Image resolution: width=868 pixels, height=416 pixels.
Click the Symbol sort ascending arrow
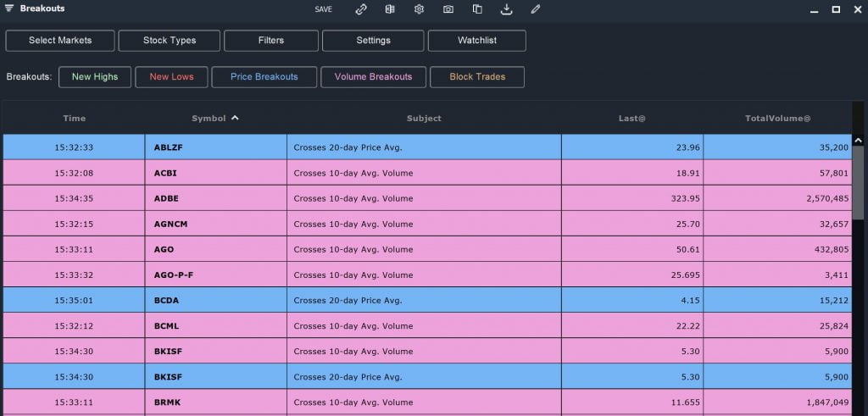236,117
